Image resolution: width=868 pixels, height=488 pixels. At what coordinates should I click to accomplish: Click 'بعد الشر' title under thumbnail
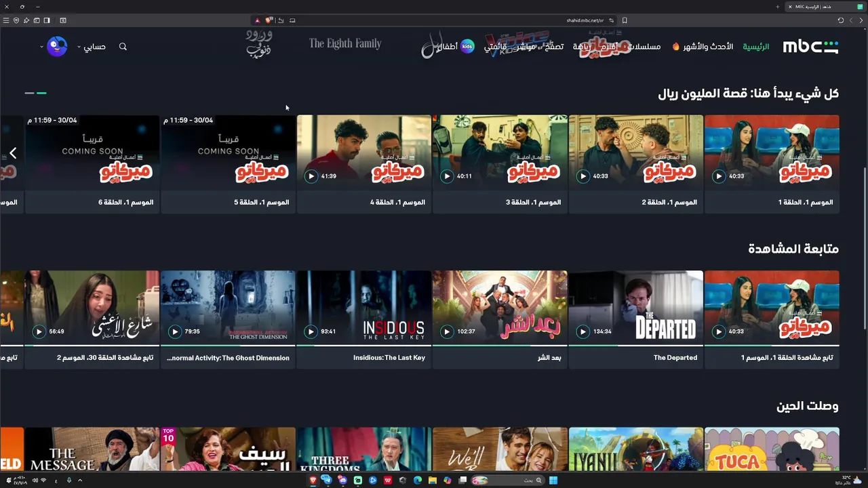pyautogui.click(x=550, y=358)
